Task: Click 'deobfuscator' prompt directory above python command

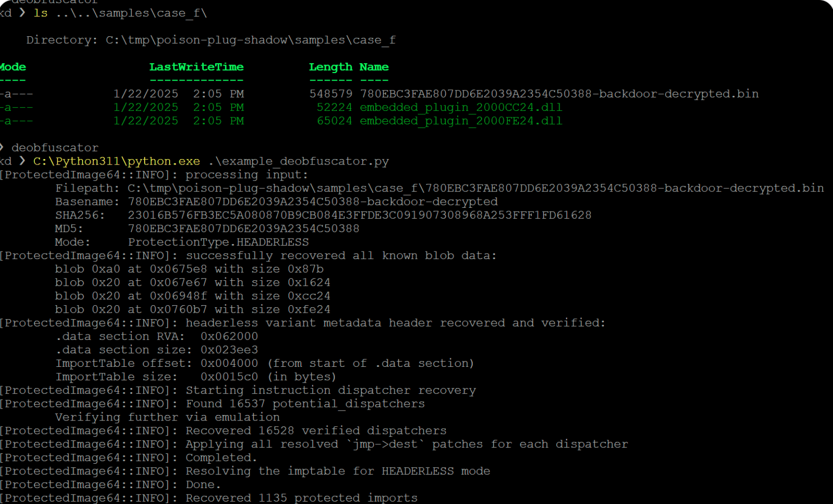Action: [55, 148]
